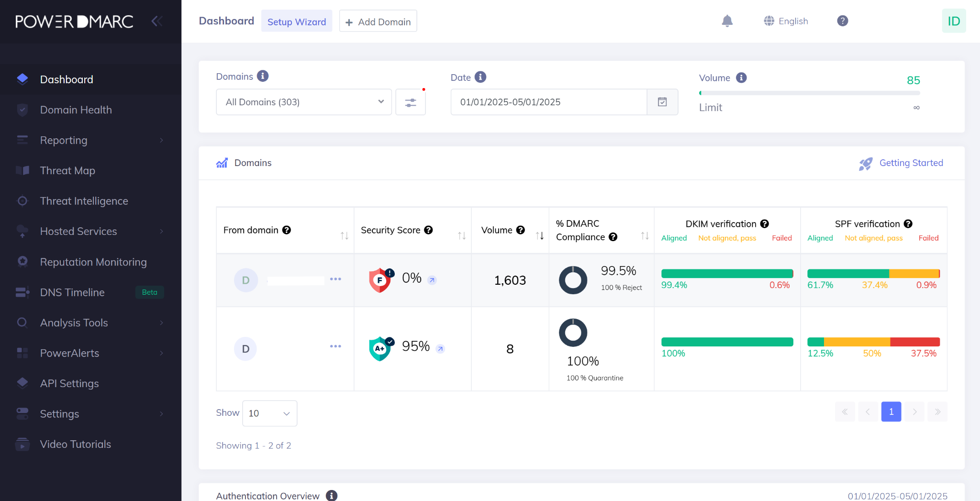Open DNS Timeline beta page
980x501 pixels.
click(90, 292)
